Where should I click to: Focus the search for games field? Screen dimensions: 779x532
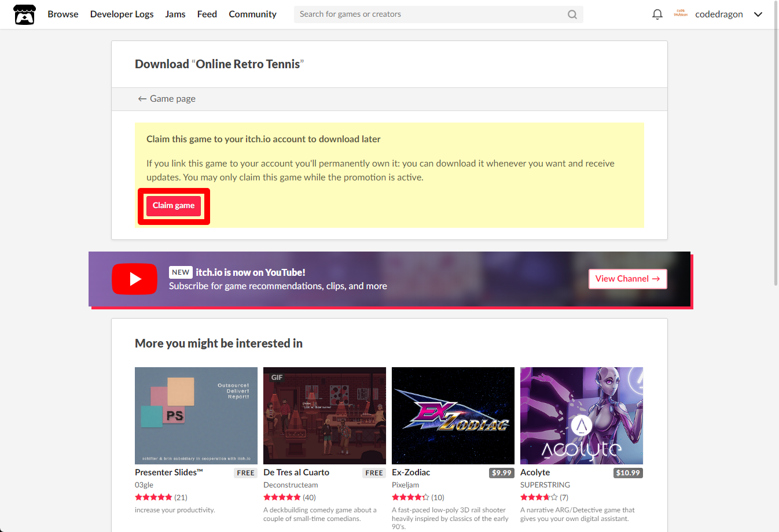439,14
